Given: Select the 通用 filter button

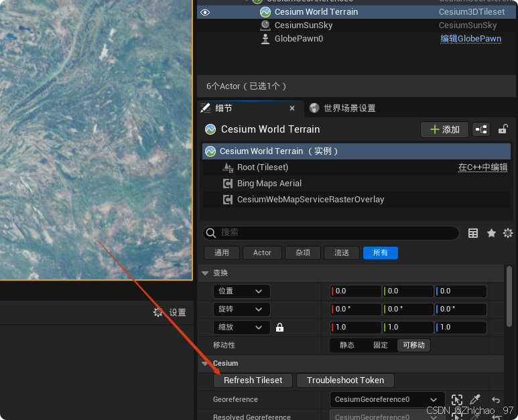Looking at the screenshot, I should [222, 253].
